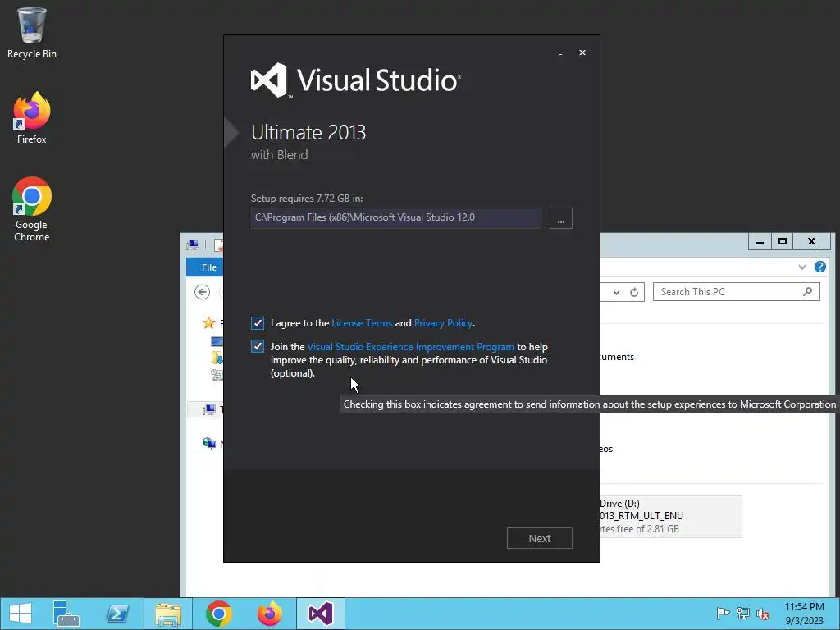The height and width of the screenshot is (630, 840).
Task: Launch Chrome from the taskbar
Action: coord(218,614)
